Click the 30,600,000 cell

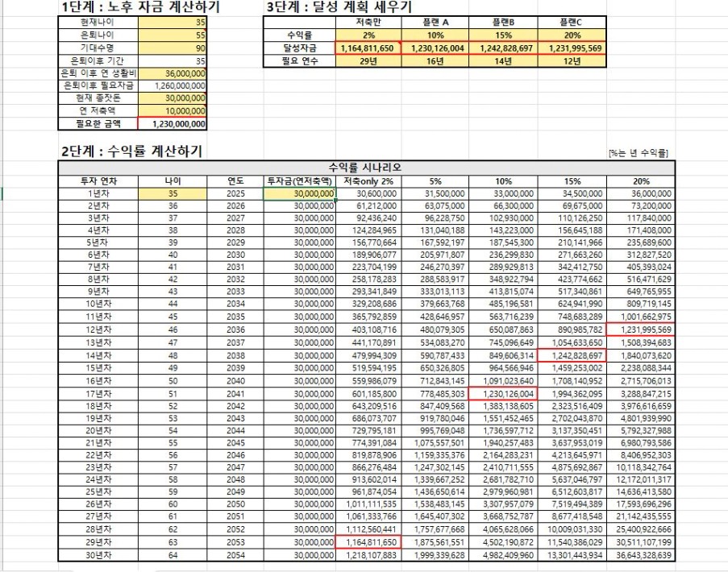(368, 194)
